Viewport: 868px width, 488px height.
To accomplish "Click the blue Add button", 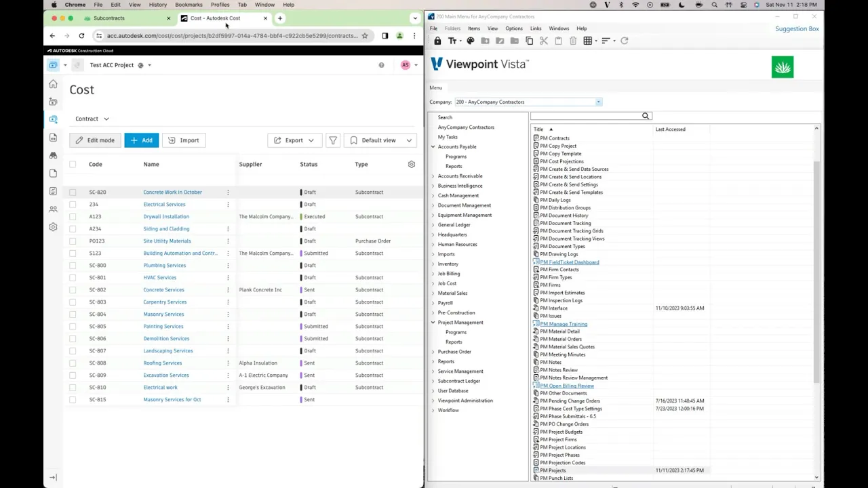I will pos(141,140).
